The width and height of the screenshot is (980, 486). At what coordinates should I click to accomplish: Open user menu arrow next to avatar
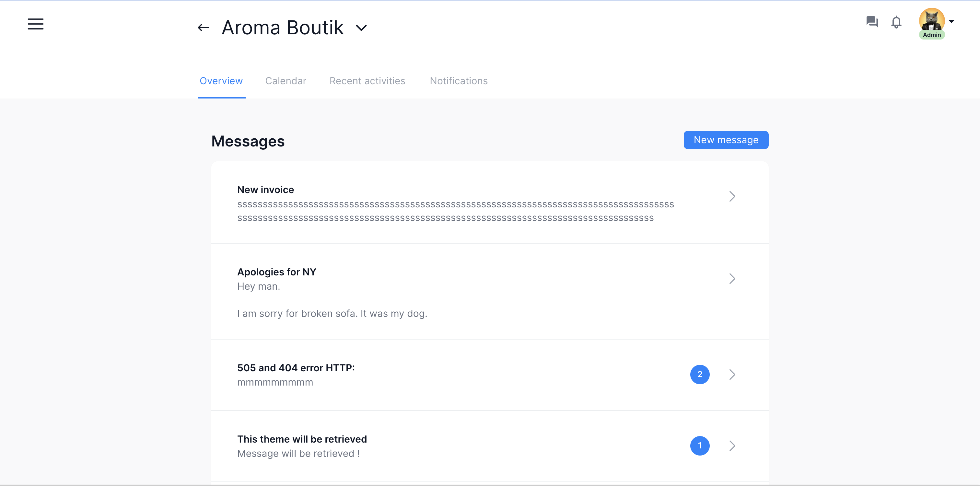pos(951,21)
